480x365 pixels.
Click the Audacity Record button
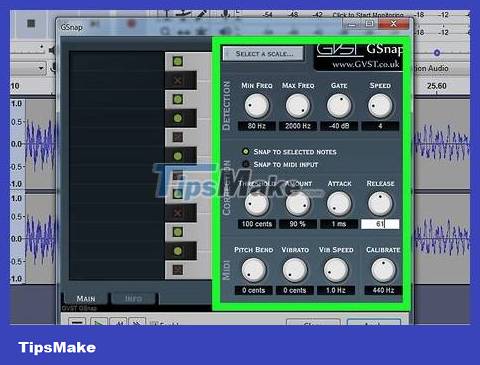[x=131, y=23]
